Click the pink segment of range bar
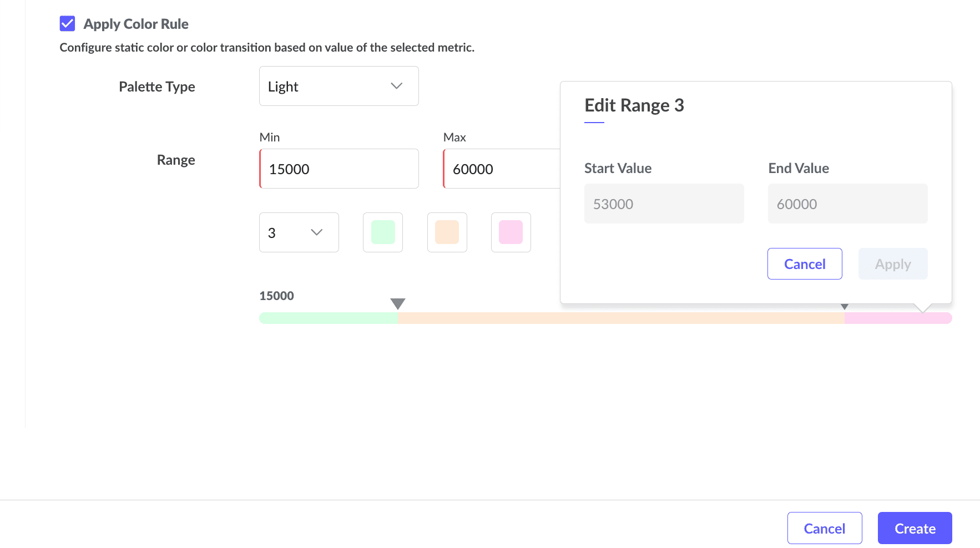The image size is (980, 548). [898, 318]
